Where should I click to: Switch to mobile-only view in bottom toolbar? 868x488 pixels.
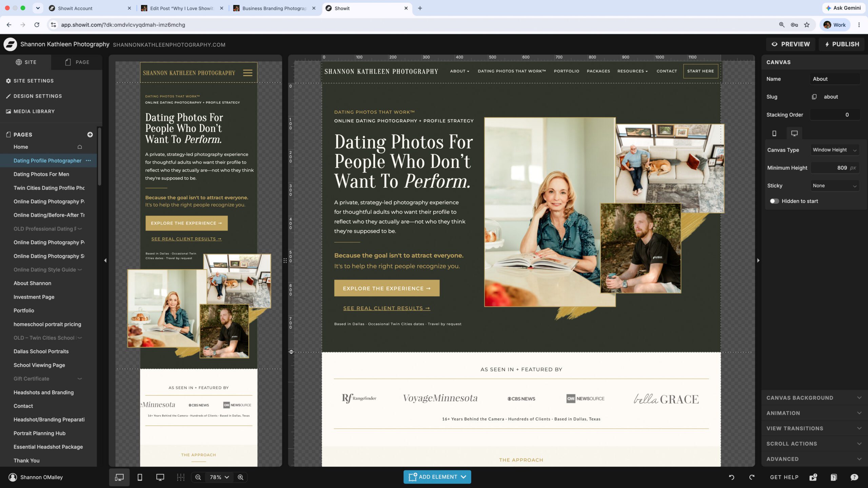(140, 477)
